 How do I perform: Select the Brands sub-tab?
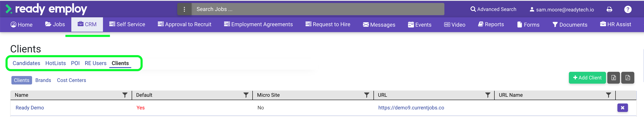(x=43, y=80)
